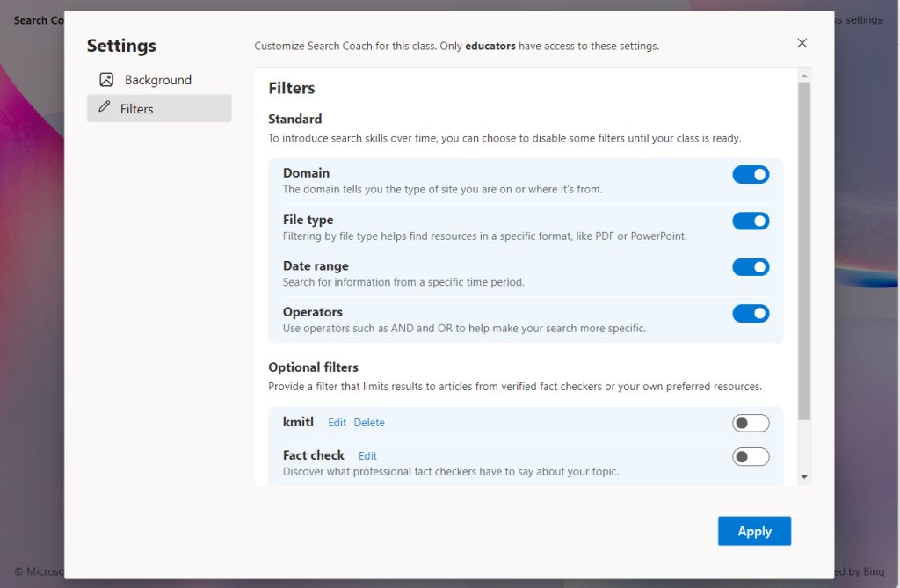Screen dimensions: 900x588
Task: Toggle the Operators filter off
Action: 751,313
